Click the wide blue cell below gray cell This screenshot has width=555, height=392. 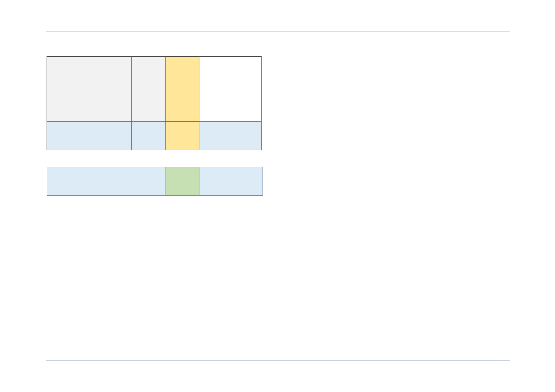[x=89, y=136]
